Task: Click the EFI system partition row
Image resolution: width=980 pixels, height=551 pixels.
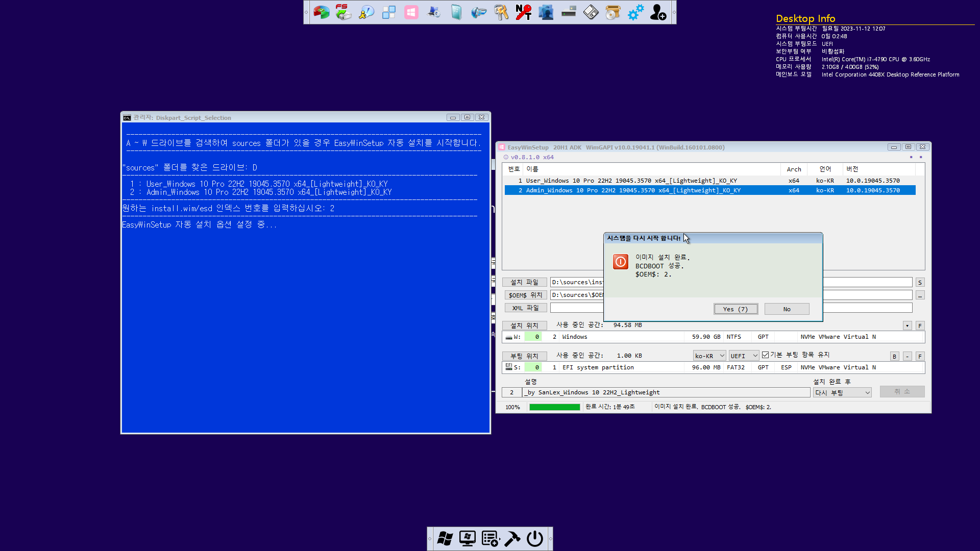Action: pos(713,367)
